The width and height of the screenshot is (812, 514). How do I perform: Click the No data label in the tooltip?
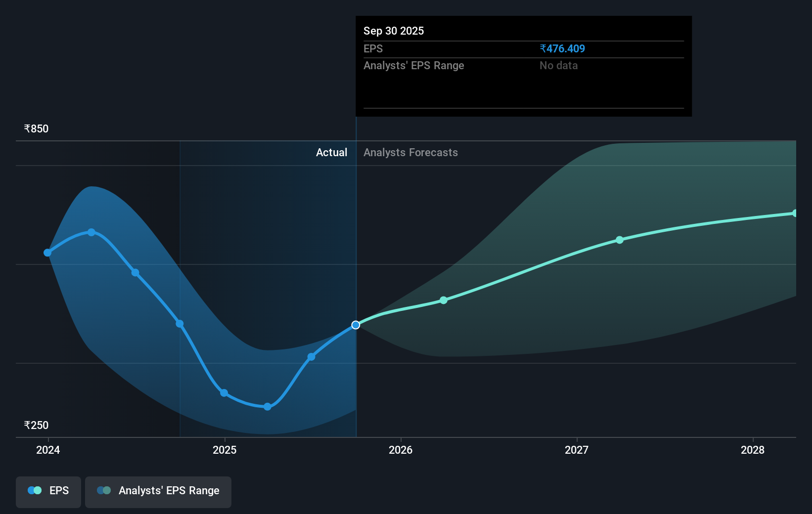coord(558,65)
